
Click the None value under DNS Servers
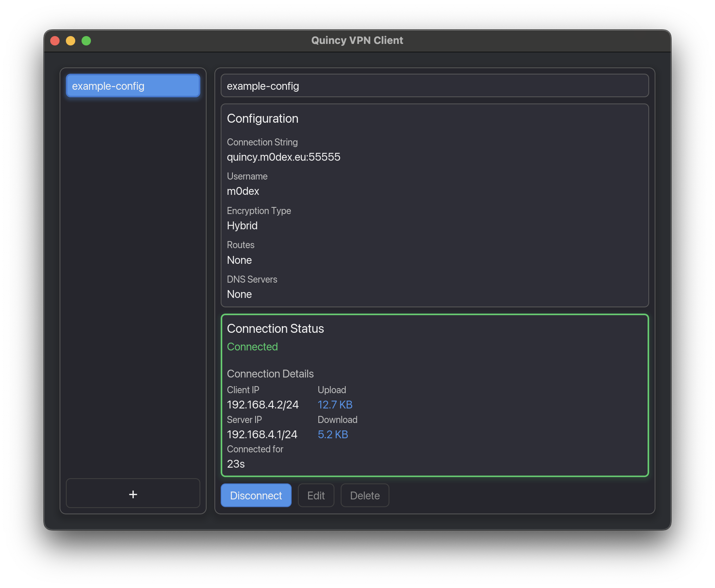coord(239,294)
